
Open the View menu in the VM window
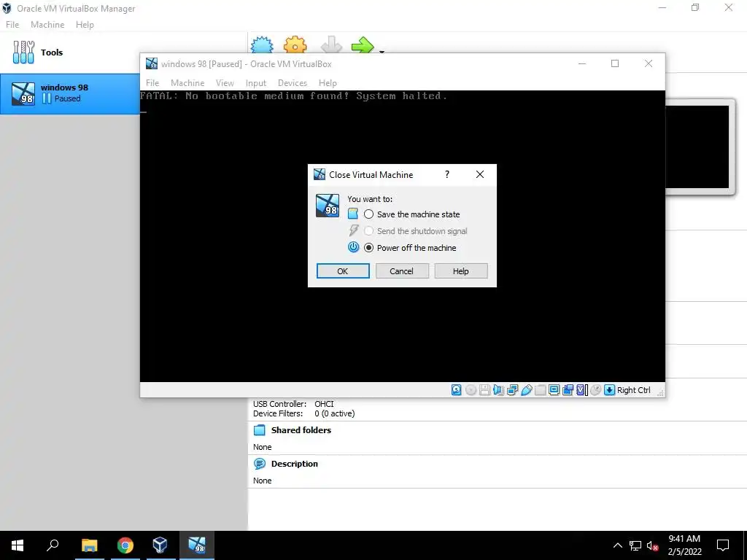click(225, 83)
